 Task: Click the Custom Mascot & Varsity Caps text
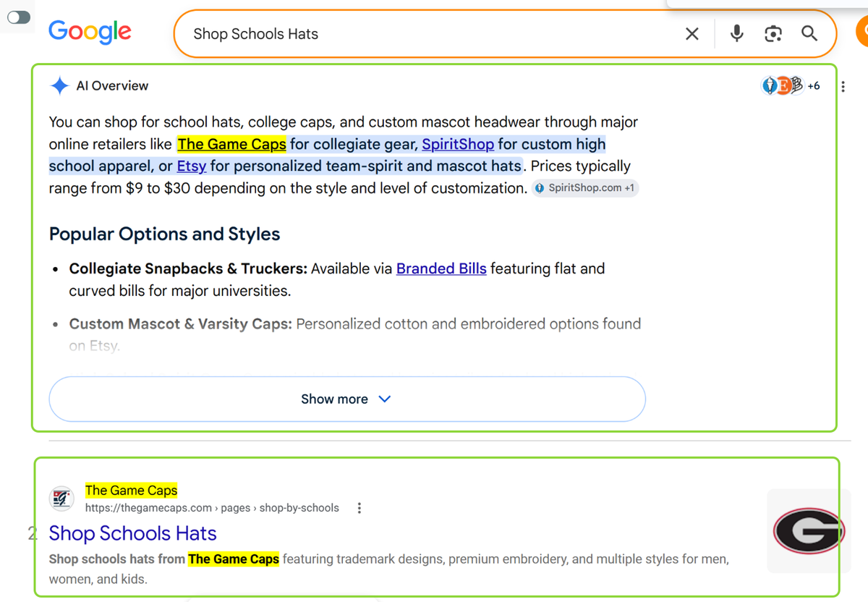pyautogui.click(x=180, y=324)
